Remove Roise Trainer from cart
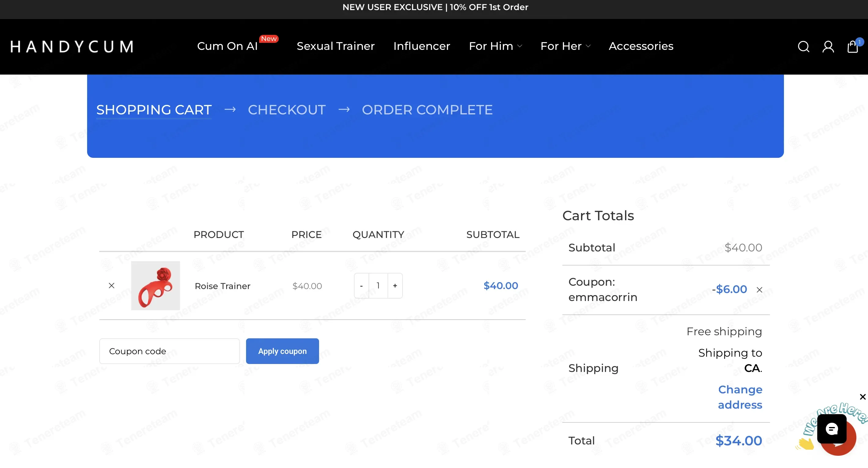This screenshot has width=868, height=468. pyautogui.click(x=112, y=286)
